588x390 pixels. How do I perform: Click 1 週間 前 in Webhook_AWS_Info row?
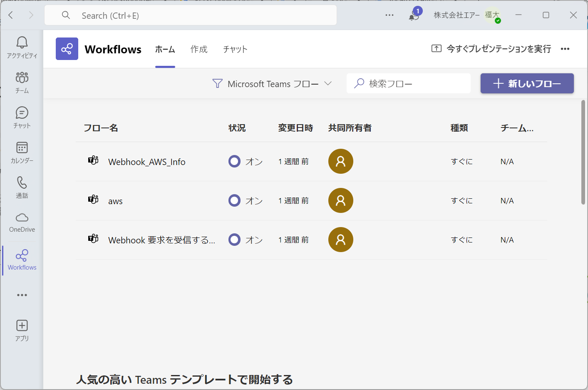293,161
